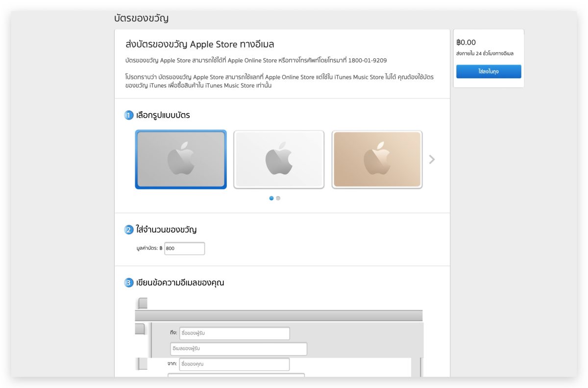Screen dimensions: 588x388
Task: Click the 'มูลค่าบัตร: ฿' label
Action: coord(149,248)
